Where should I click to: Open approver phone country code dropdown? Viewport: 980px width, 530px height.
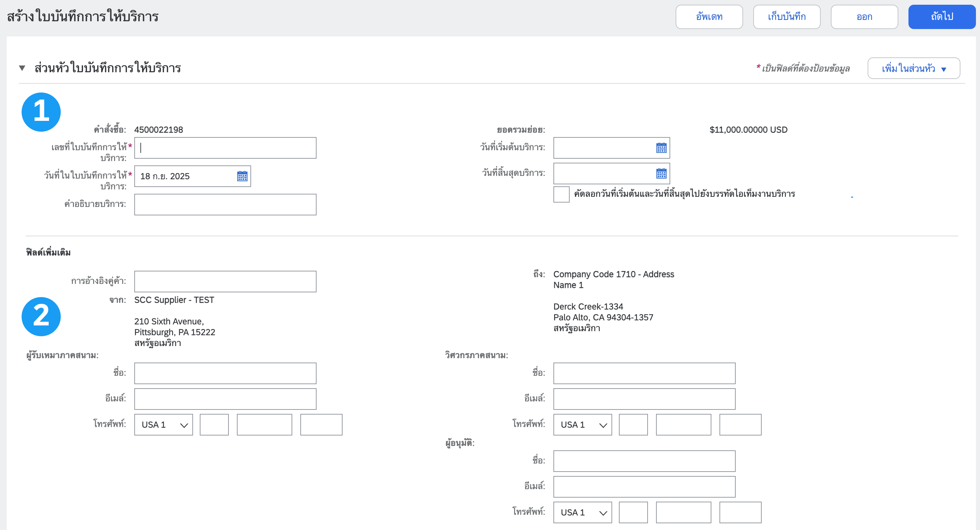(582, 512)
